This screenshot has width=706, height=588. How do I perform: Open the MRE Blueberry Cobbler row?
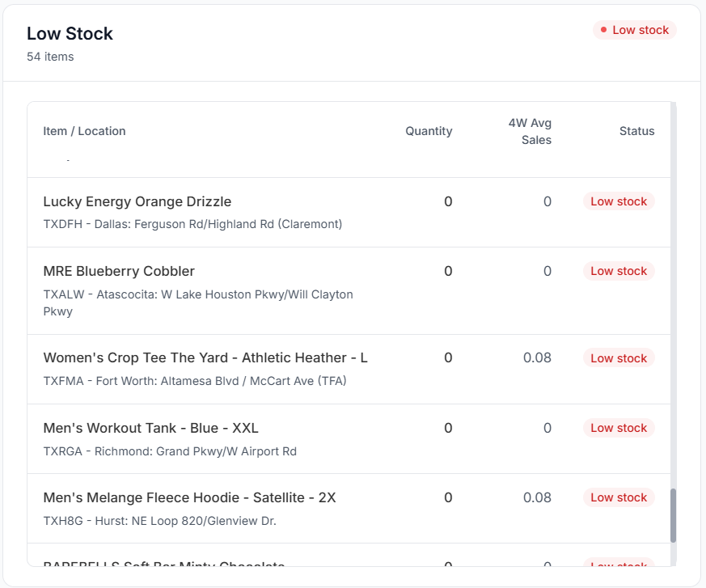[349, 291]
